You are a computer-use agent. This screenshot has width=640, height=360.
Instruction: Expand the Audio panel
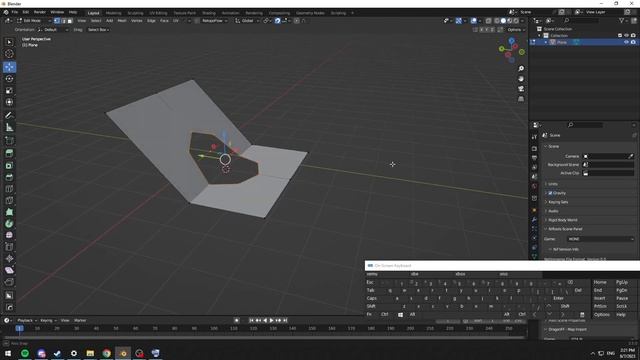coord(553,211)
